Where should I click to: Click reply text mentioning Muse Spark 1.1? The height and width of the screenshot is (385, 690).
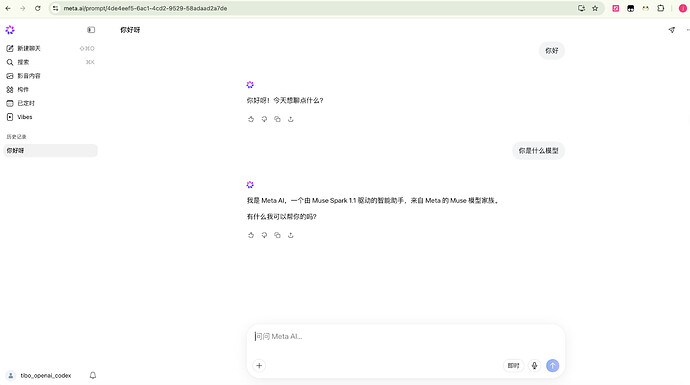[373, 201]
